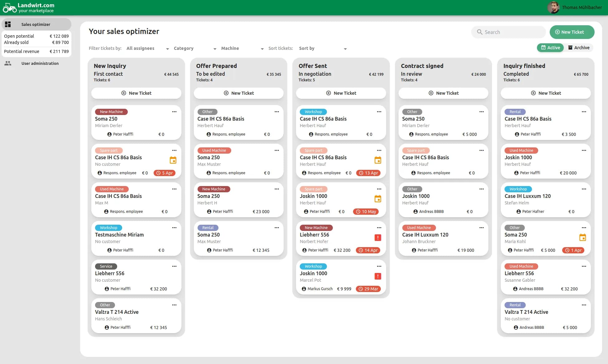Add New Ticket in Offer Sent column
The image size is (608, 364).
[341, 93]
